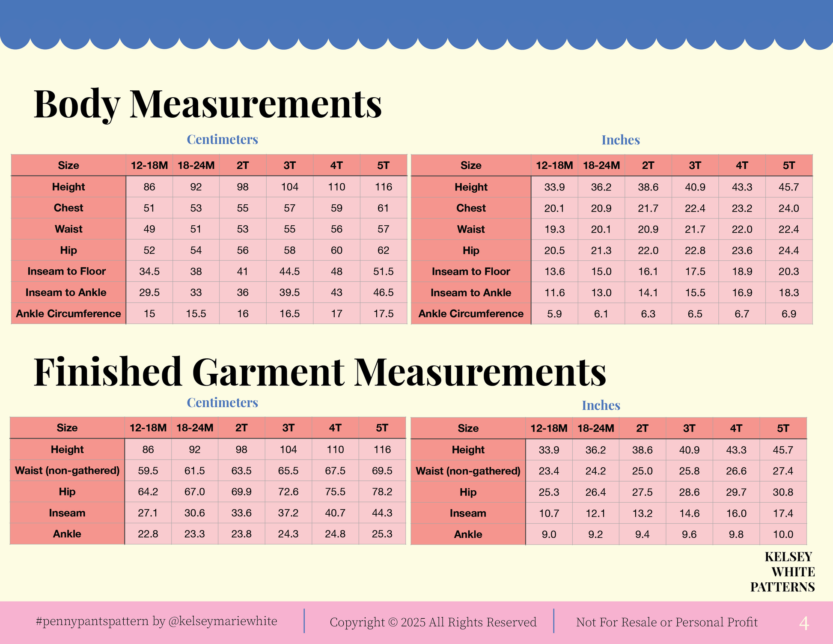Image resolution: width=833 pixels, height=644 pixels.
Task: Click the Not For Resale notice
Action: [666, 622]
